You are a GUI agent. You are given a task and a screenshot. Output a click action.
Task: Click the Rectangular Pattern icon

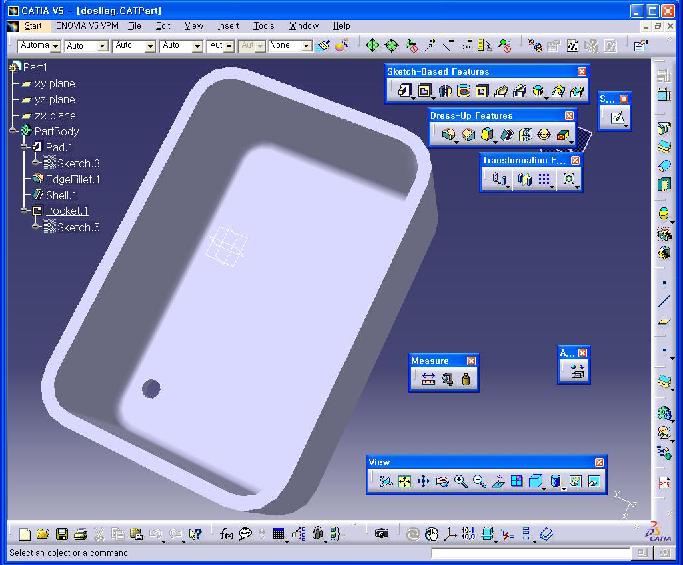tap(544, 179)
